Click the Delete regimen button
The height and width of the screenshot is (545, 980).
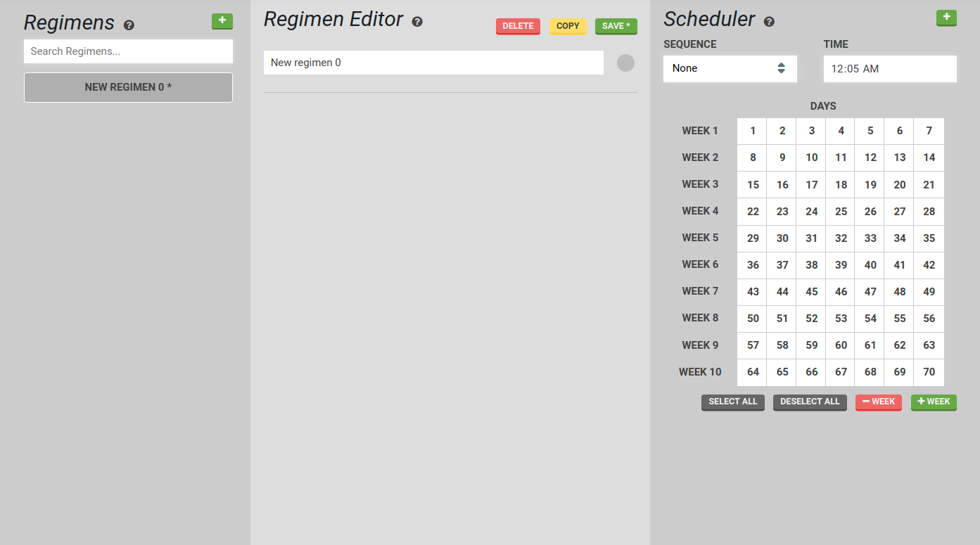(x=518, y=26)
